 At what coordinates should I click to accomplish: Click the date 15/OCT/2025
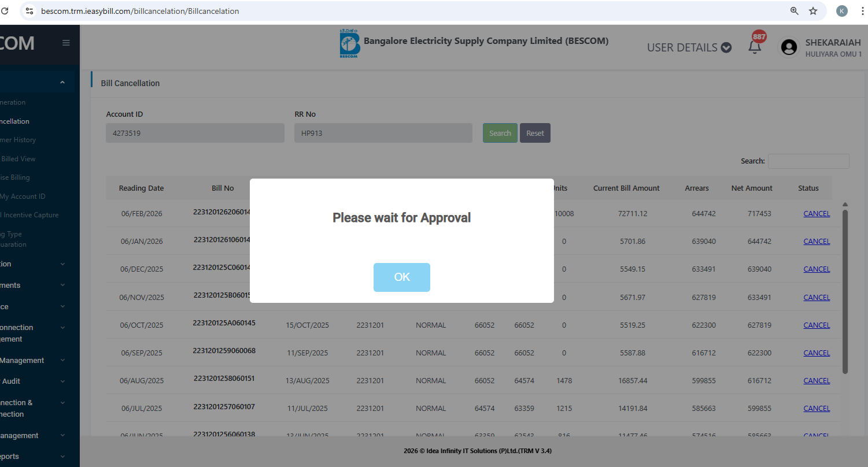[308, 325]
